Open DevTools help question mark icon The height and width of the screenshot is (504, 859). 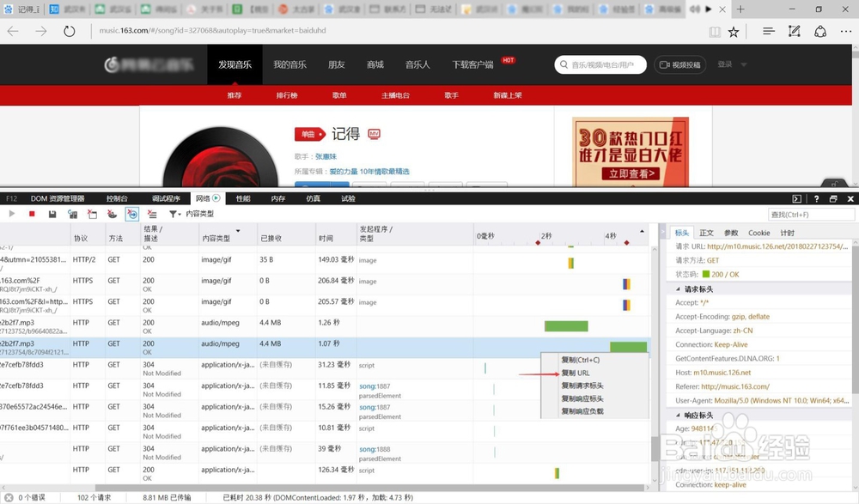[816, 199]
